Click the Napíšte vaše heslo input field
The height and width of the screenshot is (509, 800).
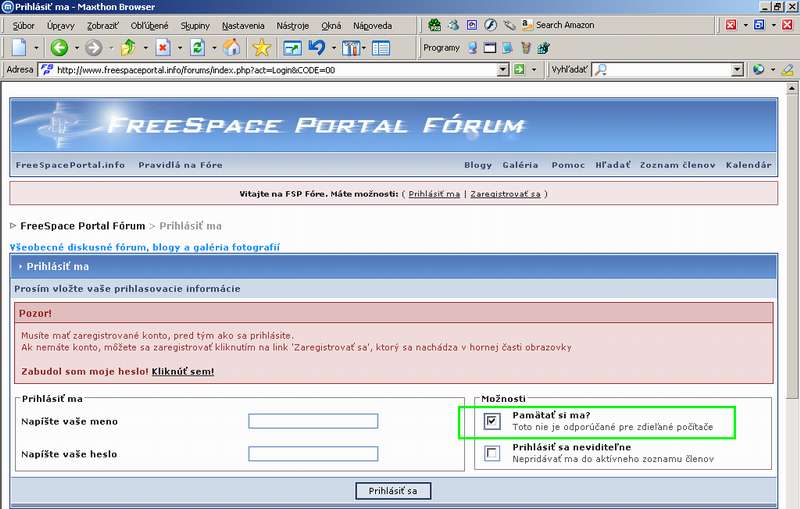(x=313, y=453)
